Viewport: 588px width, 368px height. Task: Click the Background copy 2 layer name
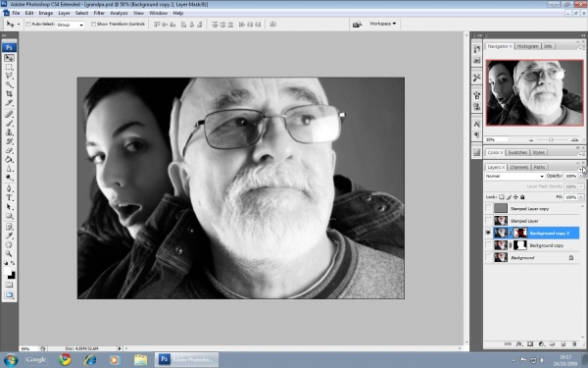click(550, 234)
